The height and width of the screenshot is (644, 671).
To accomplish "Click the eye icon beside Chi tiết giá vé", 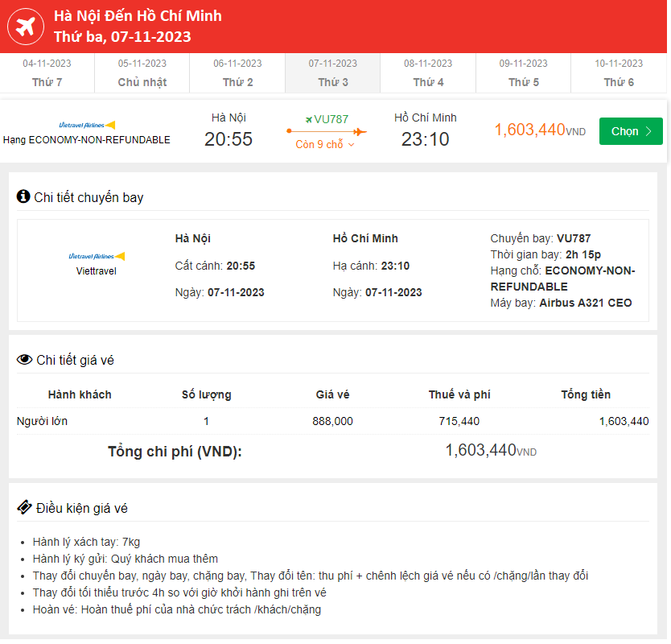I will pyautogui.click(x=24, y=360).
